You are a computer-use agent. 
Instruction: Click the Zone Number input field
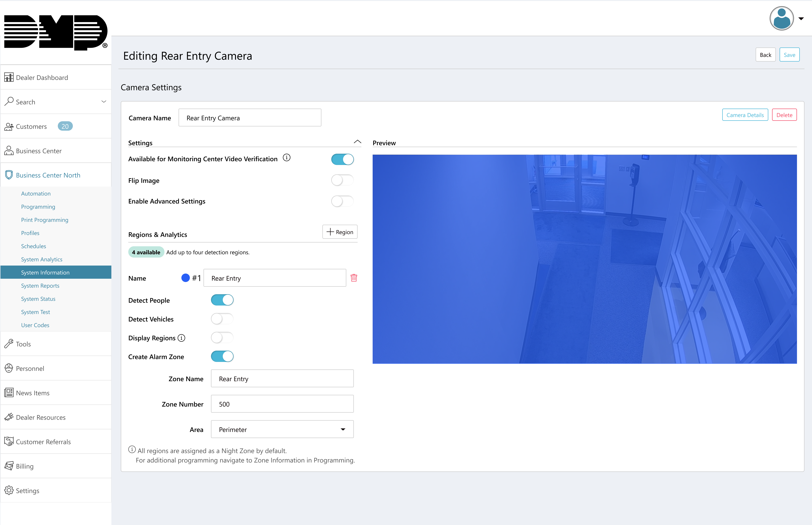coord(282,404)
